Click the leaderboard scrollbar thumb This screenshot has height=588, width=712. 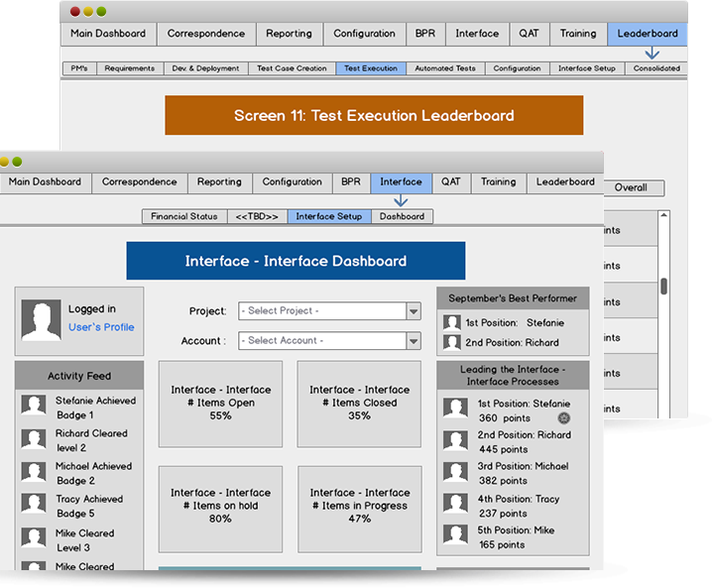point(663,286)
